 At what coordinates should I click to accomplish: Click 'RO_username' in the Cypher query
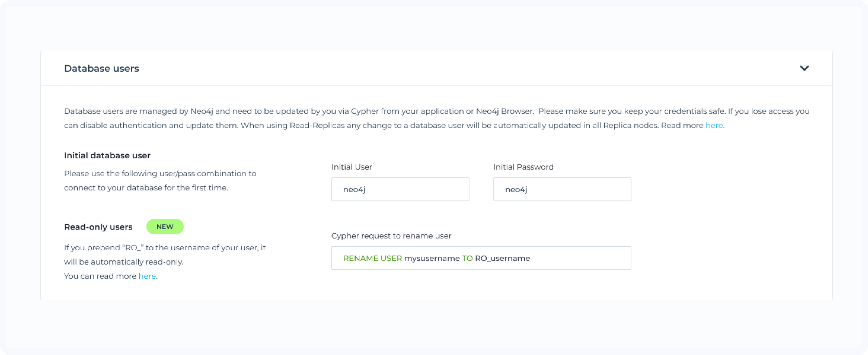coord(502,258)
